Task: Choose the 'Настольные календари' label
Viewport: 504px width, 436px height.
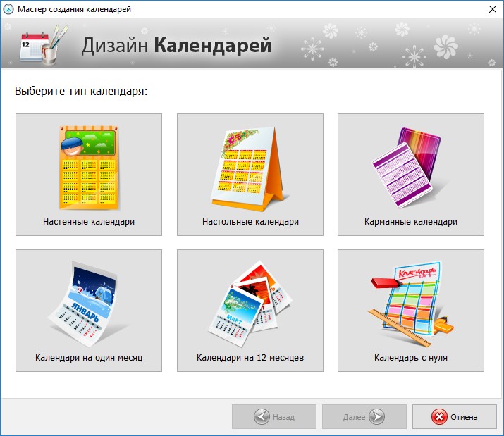Action: [x=250, y=221]
